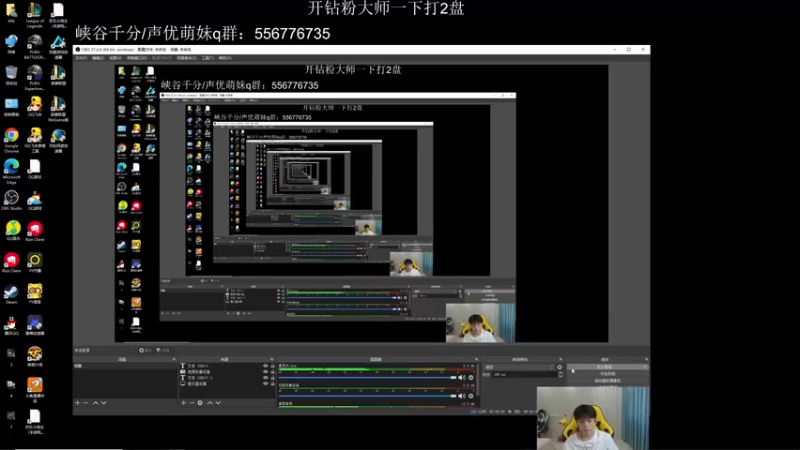
Task: Open the 视图 menu in OBS
Action: pos(115,58)
